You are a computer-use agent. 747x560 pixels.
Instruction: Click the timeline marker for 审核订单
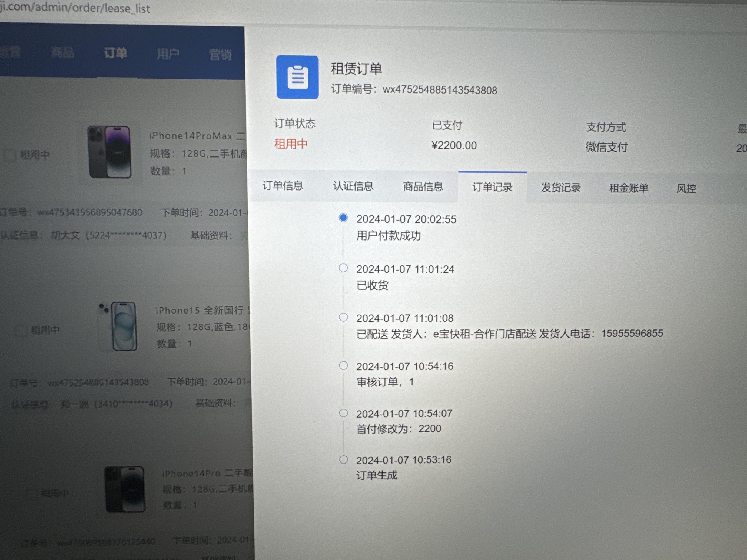click(x=343, y=366)
